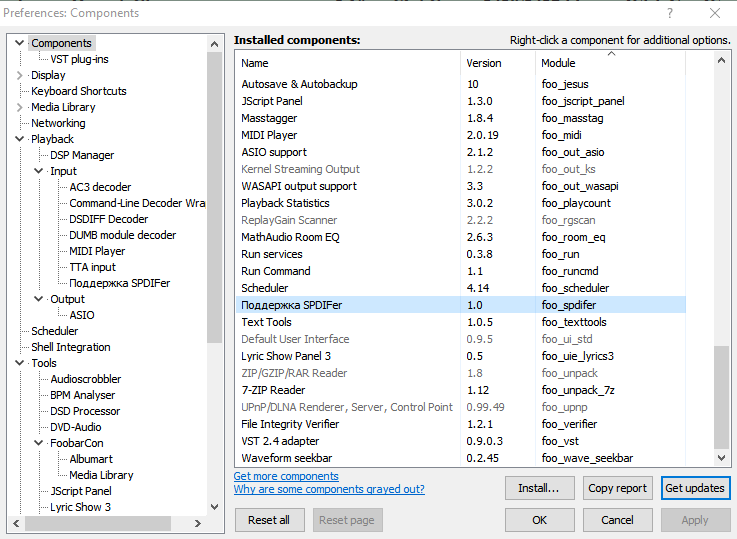The height and width of the screenshot is (539, 737).
Task: Expand the Display tree node
Action: (x=20, y=75)
